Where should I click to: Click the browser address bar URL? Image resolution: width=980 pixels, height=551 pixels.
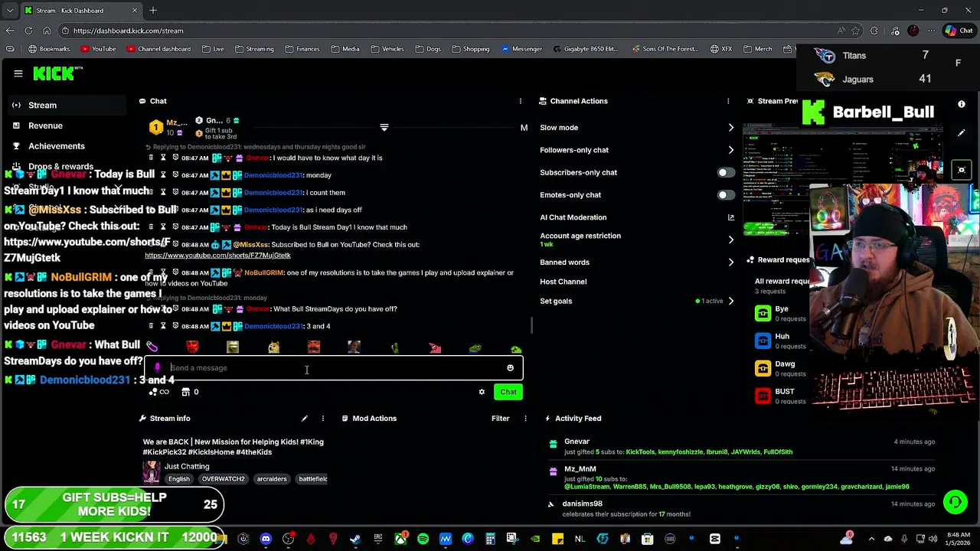(128, 31)
